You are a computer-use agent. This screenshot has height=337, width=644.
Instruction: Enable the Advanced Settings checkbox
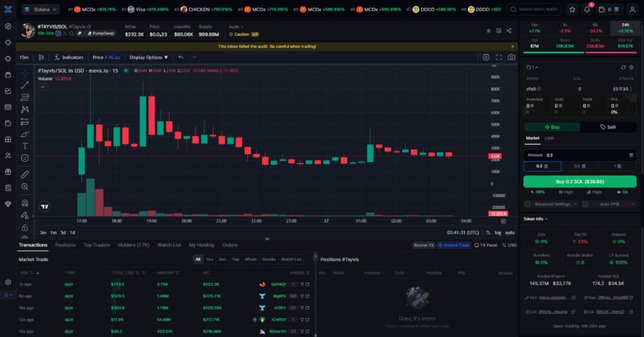click(x=528, y=204)
